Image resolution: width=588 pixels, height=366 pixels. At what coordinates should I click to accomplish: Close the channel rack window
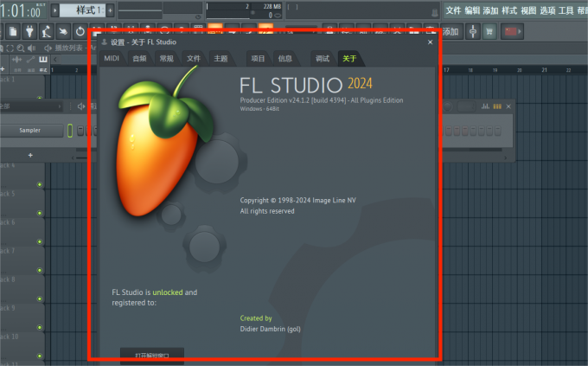pos(508,106)
